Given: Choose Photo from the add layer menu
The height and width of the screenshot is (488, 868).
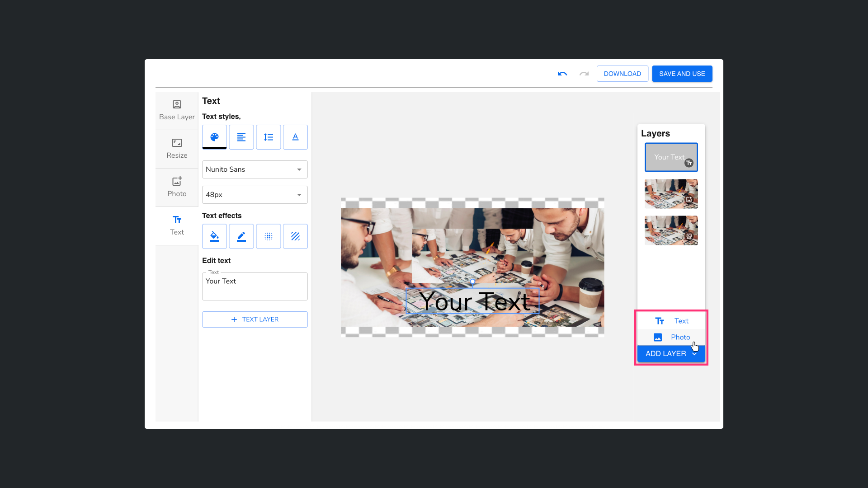Looking at the screenshot, I should click(671, 337).
